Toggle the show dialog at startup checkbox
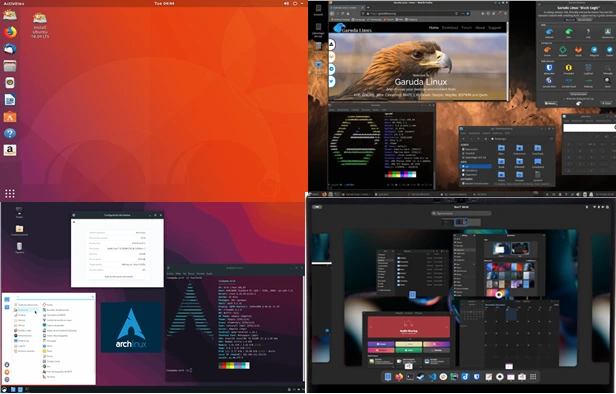The width and height of the screenshot is (616, 394). point(564,99)
